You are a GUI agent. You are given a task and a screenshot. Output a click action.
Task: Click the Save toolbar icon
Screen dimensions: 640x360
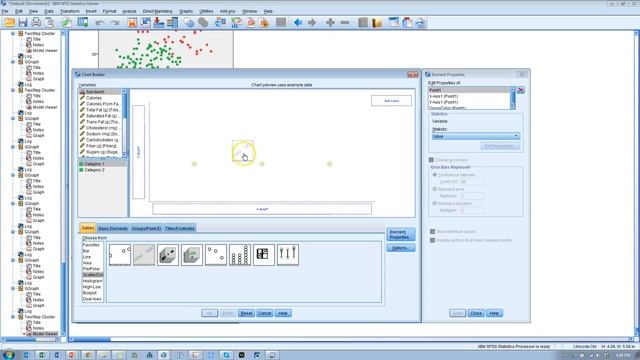23,22
